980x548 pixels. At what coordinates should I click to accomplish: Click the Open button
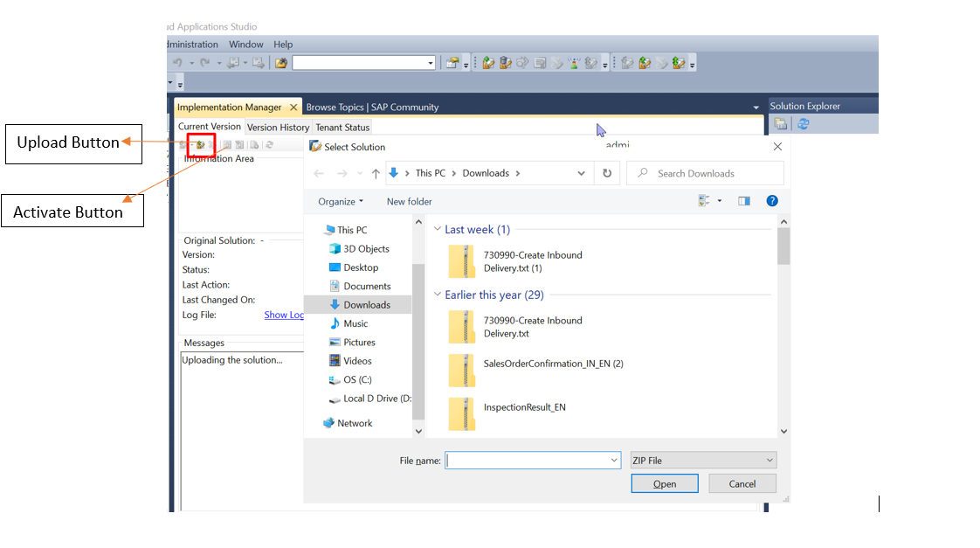coord(665,483)
